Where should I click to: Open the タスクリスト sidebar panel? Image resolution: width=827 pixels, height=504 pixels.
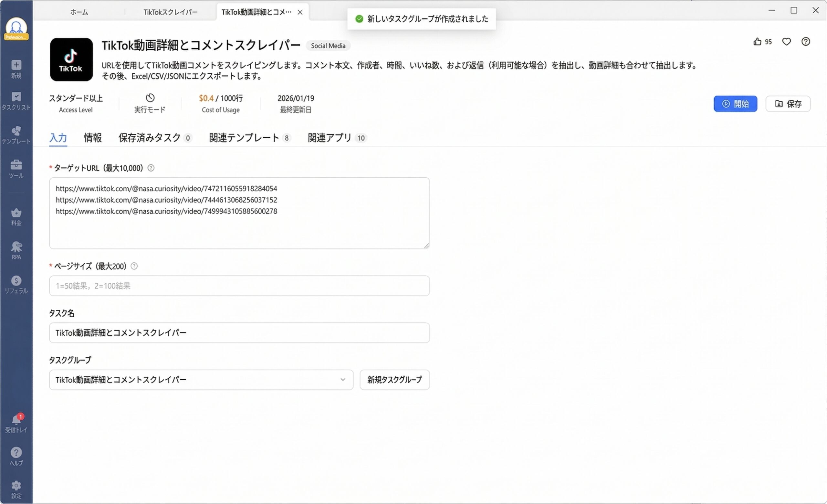[x=16, y=101]
